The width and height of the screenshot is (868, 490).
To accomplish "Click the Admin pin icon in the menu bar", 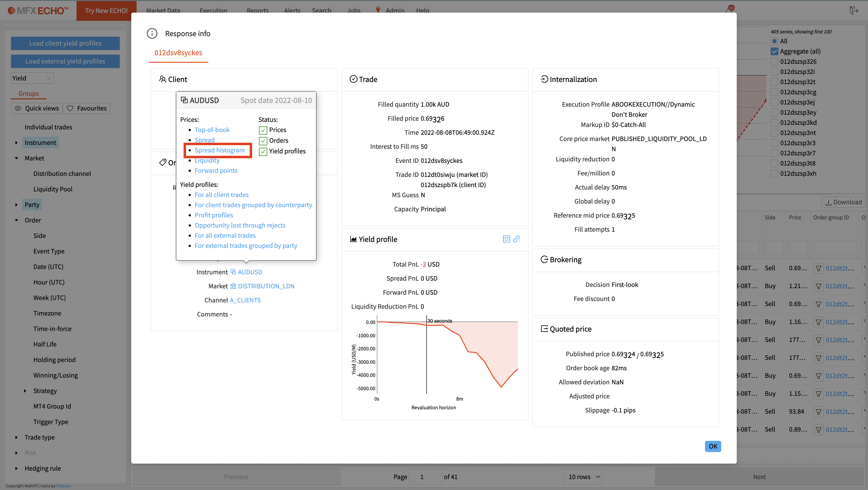I will click(378, 10).
